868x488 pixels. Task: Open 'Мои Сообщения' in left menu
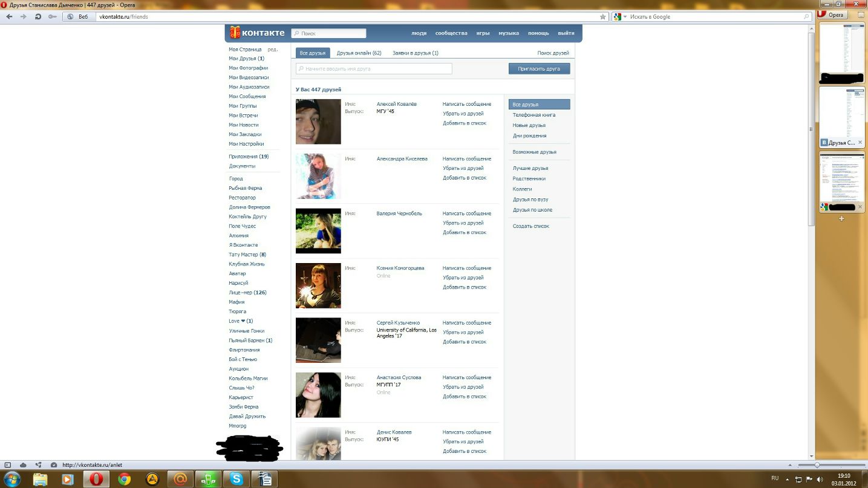point(247,97)
